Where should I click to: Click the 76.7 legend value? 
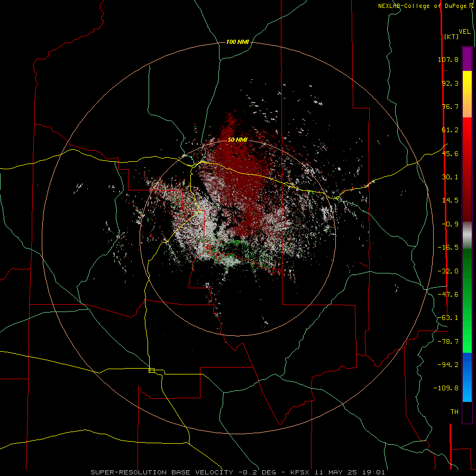(x=450, y=106)
